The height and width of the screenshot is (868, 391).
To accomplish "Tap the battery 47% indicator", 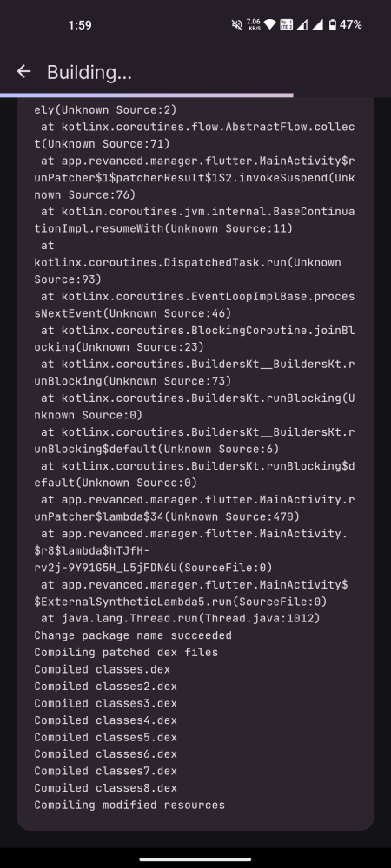I will [x=344, y=25].
